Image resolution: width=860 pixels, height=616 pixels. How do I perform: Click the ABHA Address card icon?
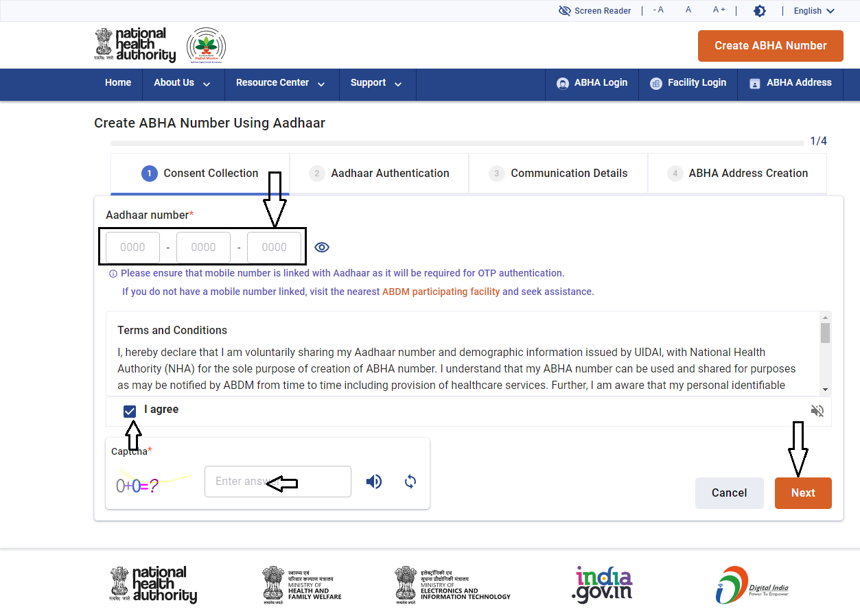point(755,84)
